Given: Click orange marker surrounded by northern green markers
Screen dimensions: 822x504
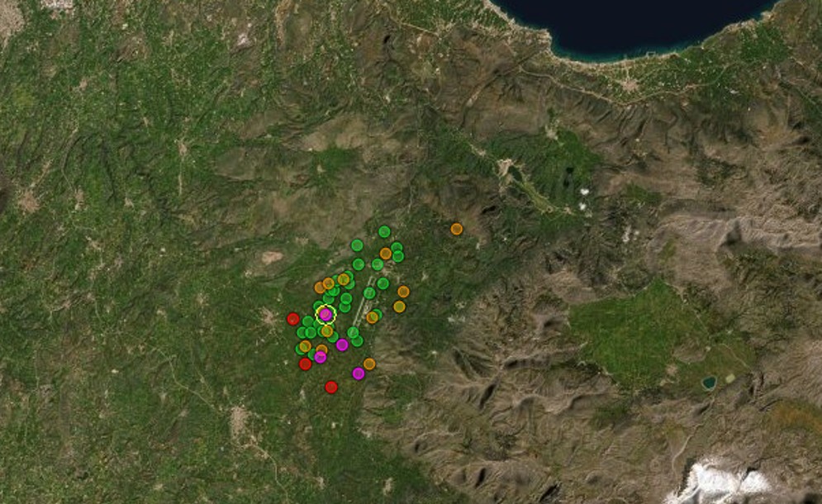Looking at the screenshot, I should click(386, 254).
